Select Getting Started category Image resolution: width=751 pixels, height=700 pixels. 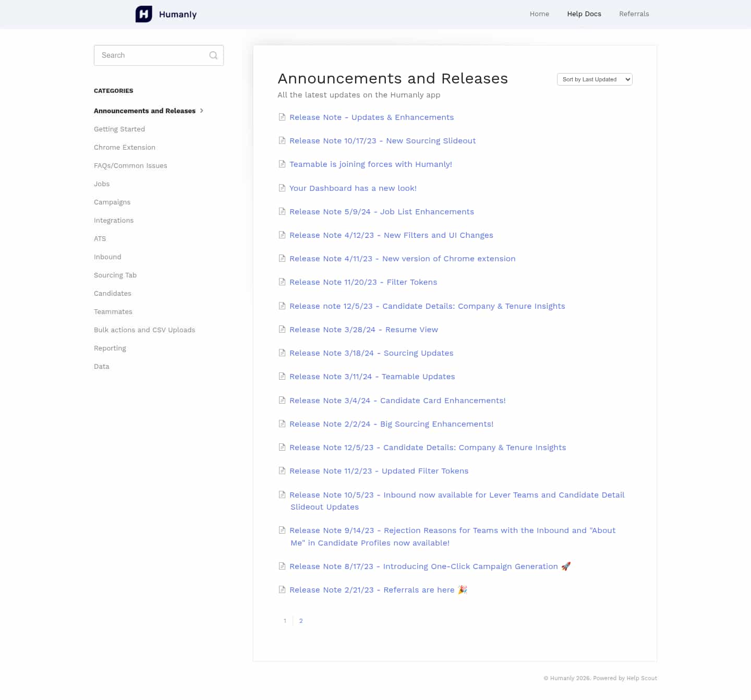point(119,129)
